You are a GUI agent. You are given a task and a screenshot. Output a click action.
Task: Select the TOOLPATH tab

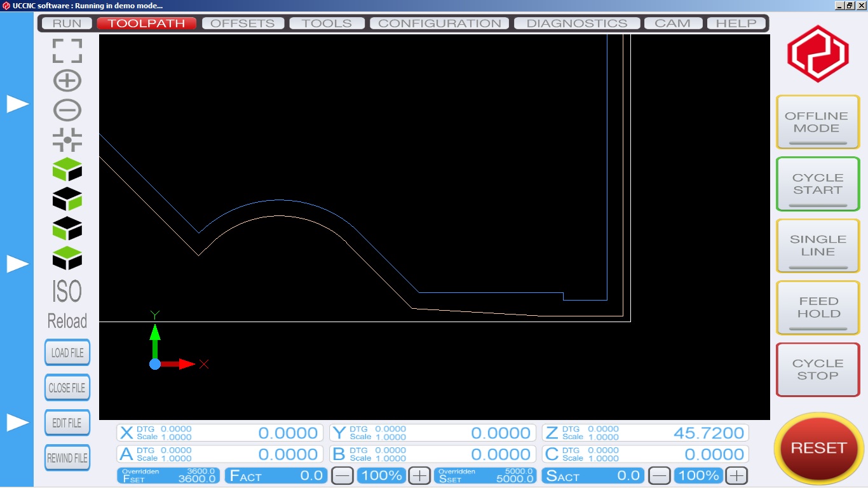click(147, 24)
